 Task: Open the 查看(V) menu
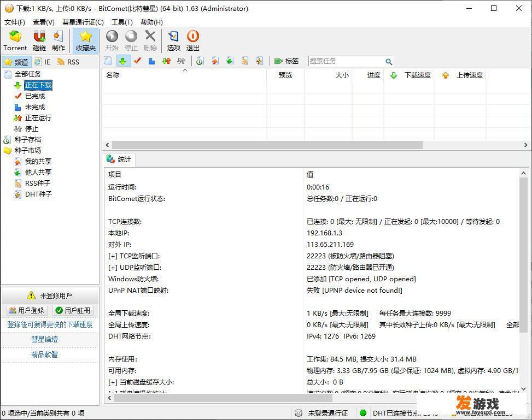coord(43,22)
